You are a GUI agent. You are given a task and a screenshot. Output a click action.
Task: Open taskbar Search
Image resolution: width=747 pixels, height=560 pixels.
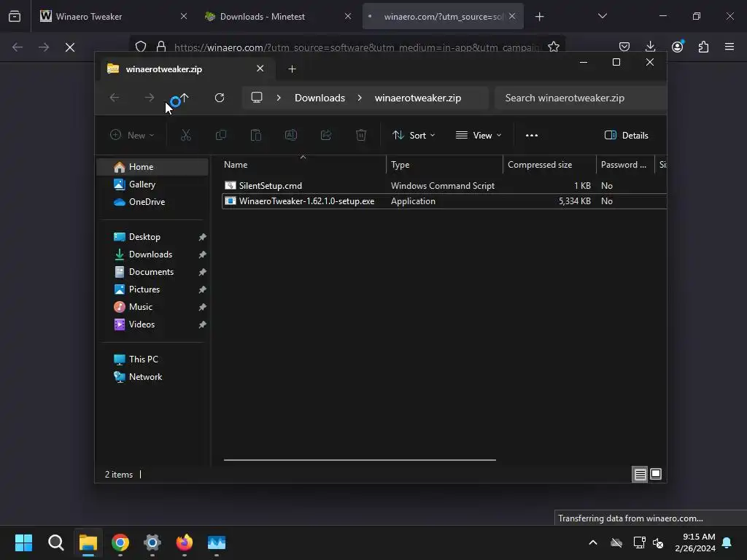coord(55,542)
